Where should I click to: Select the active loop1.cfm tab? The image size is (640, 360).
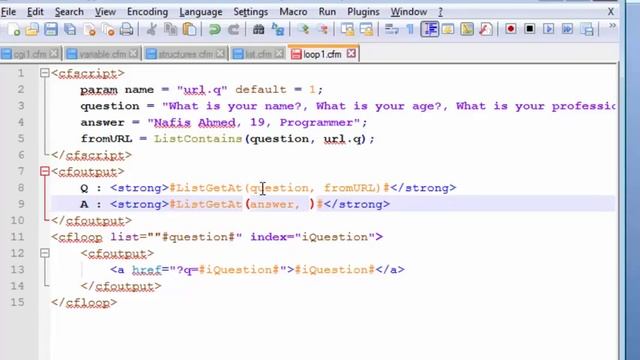coord(322,54)
